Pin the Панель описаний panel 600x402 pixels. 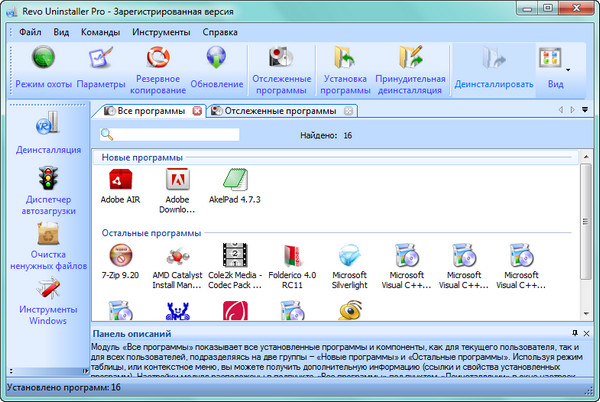coord(574,332)
